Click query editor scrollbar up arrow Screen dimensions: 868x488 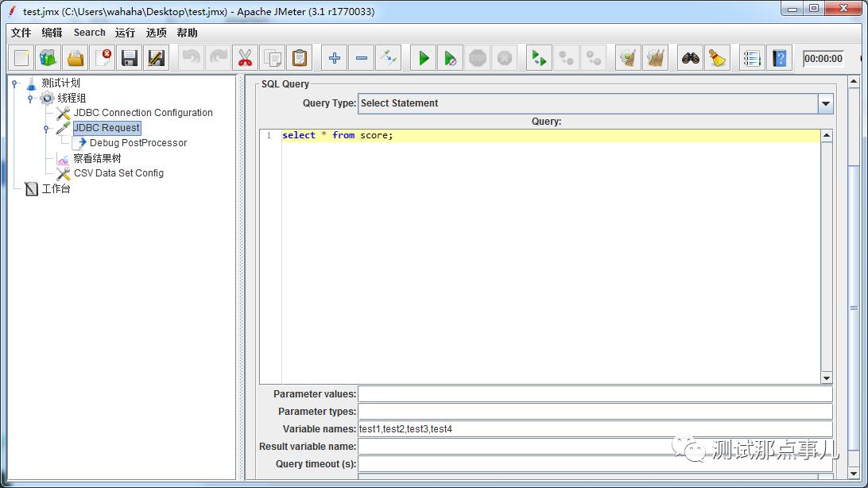[827, 136]
